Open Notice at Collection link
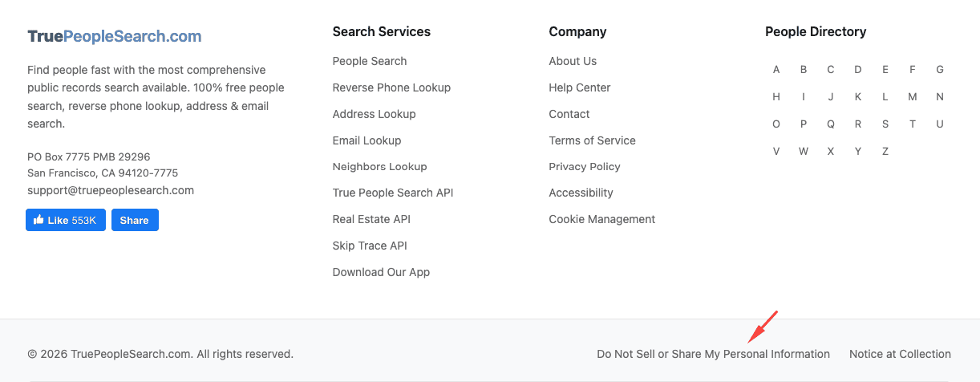 click(x=900, y=354)
